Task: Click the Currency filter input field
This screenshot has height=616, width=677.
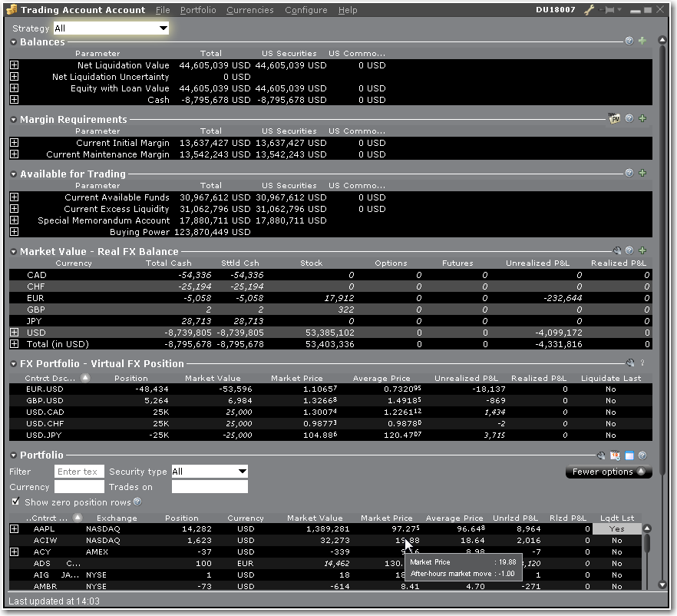Action: pos(80,487)
